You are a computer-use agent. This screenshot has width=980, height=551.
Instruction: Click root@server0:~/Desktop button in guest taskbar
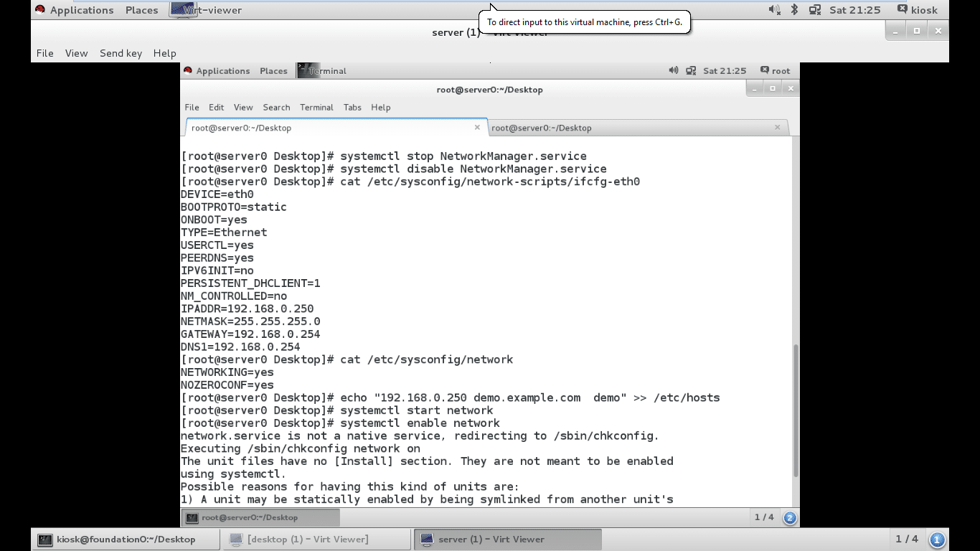click(x=260, y=517)
